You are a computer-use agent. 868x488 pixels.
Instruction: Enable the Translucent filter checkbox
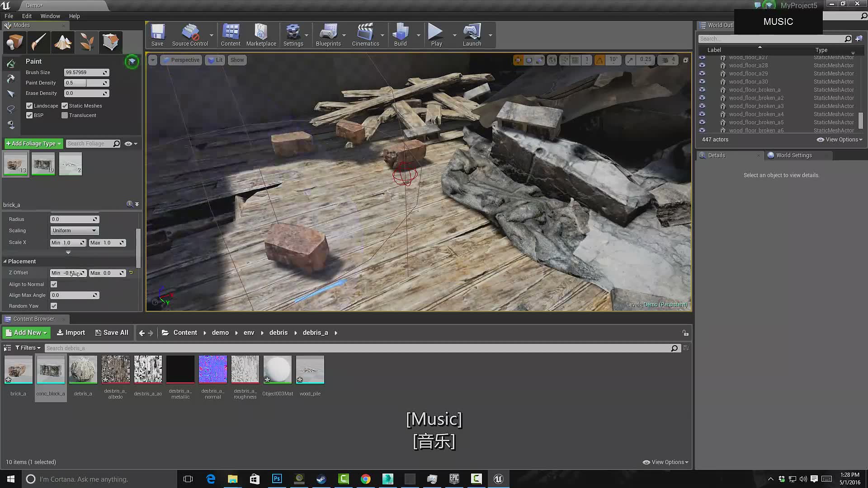65,115
